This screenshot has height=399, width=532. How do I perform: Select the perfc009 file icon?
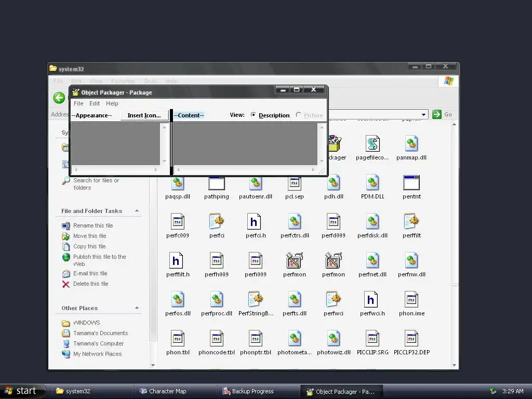coord(178,222)
